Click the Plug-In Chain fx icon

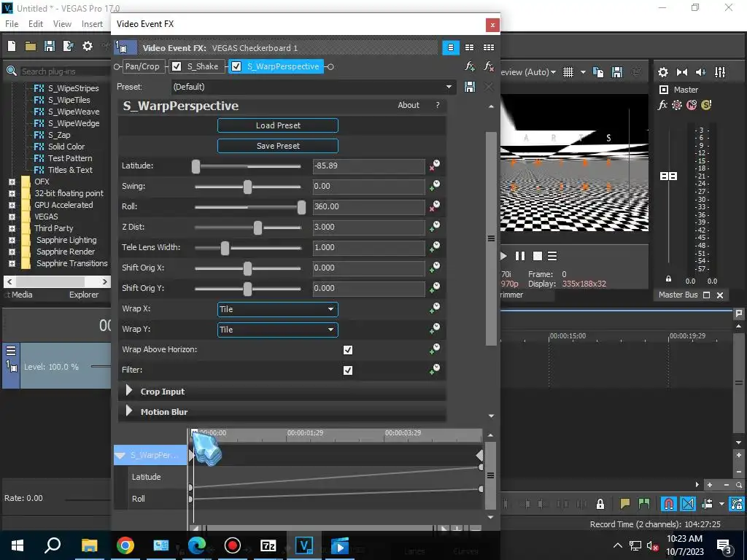pyautogui.click(x=470, y=66)
